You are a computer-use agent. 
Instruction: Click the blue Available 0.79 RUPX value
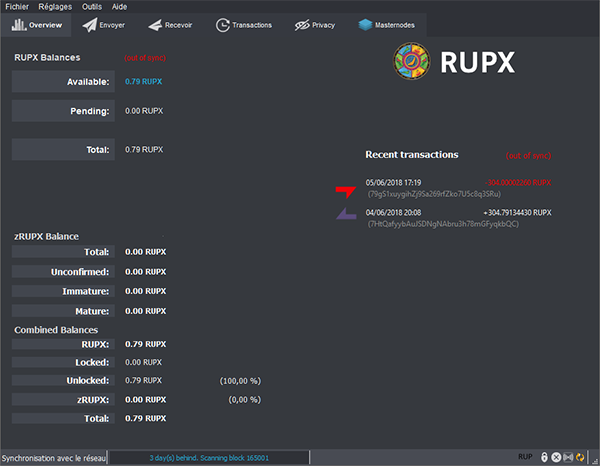[x=143, y=81]
